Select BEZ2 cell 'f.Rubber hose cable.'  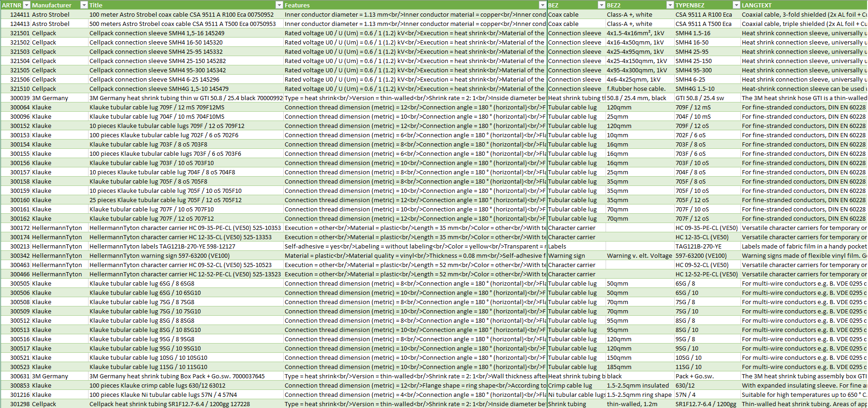click(x=640, y=89)
